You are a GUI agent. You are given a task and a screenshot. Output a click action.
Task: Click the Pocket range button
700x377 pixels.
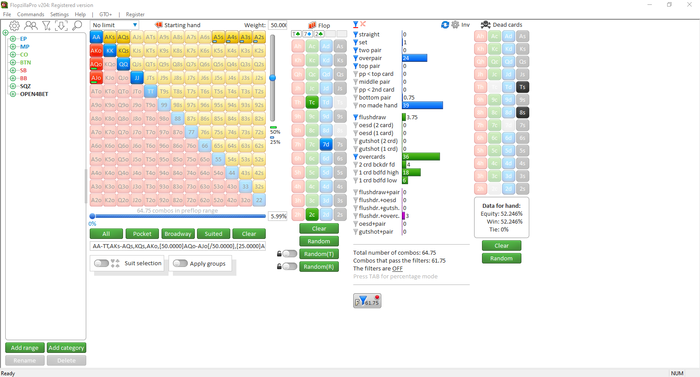point(142,234)
